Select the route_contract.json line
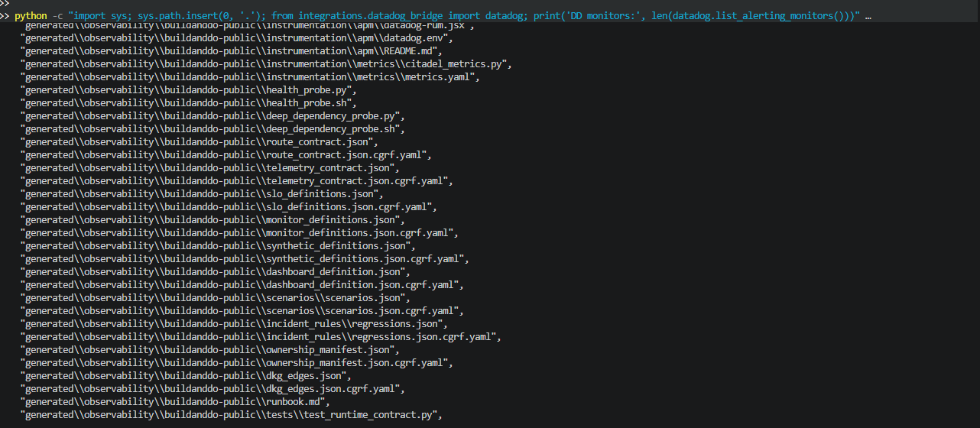 (199, 142)
